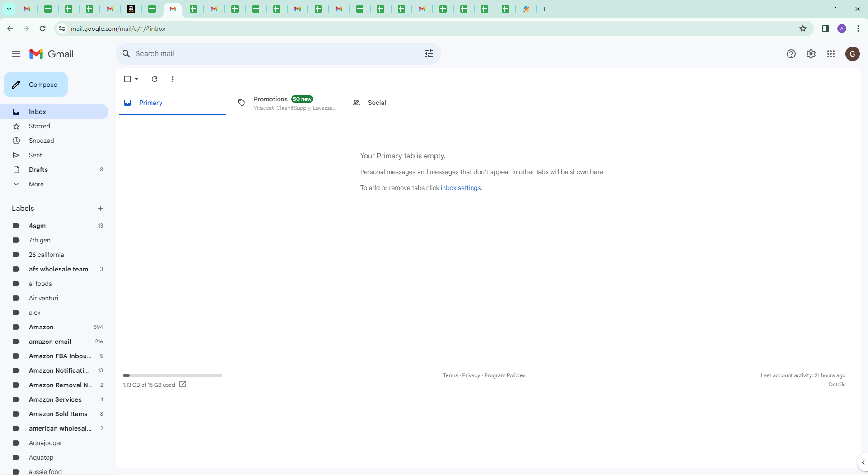The height and width of the screenshot is (475, 868).
Task: Open the 7th gen label
Action: 54,240
